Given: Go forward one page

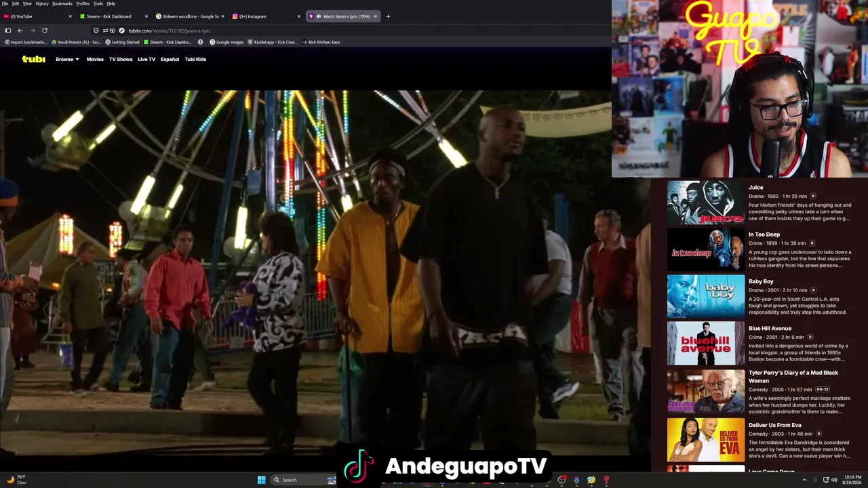Looking at the screenshot, I should [33, 30].
